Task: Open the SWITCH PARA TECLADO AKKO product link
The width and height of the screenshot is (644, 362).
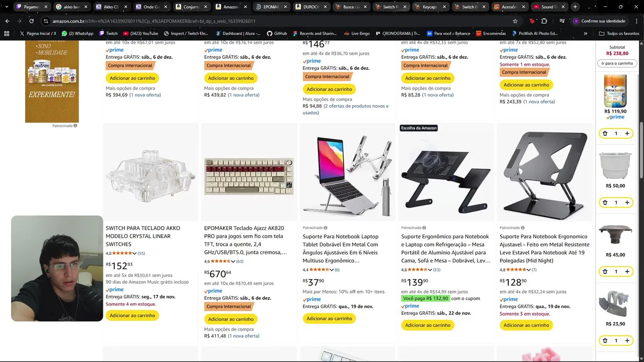Action: pos(142,236)
